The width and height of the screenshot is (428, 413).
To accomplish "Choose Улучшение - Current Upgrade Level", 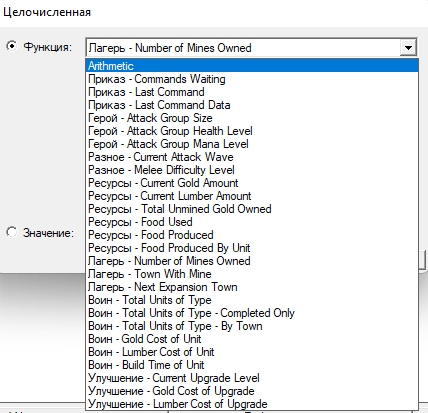I will click(252, 378).
